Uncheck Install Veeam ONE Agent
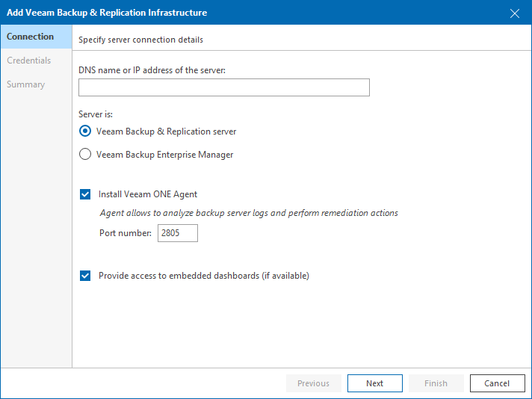This screenshot has width=532, height=399. click(x=85, y=194)
